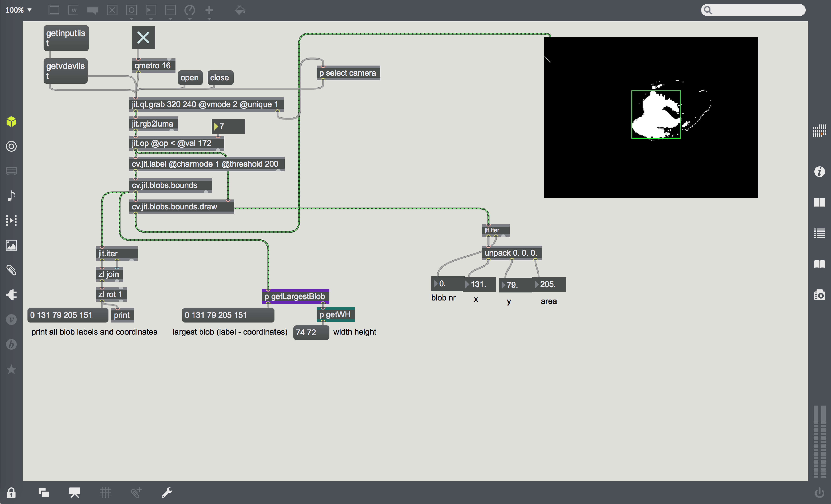Open the paperclip files icon in sidebar
831x504 pixels.
click(x=11, y=270)
